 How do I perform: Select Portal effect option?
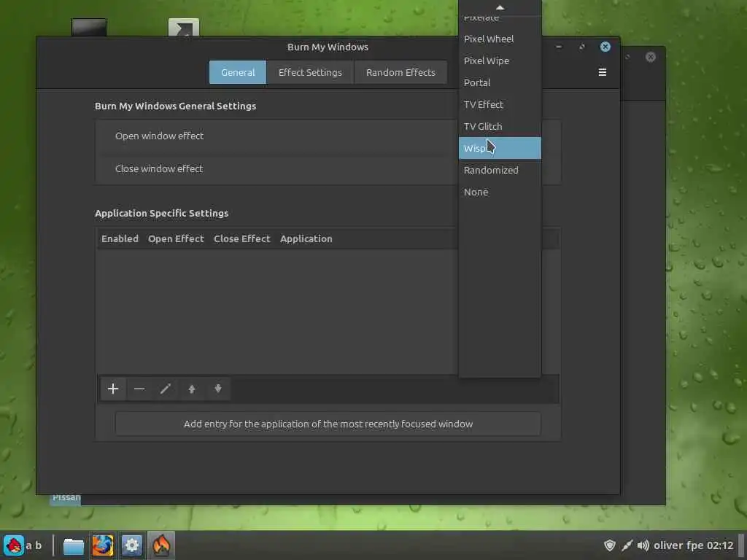tap(500, 83)
